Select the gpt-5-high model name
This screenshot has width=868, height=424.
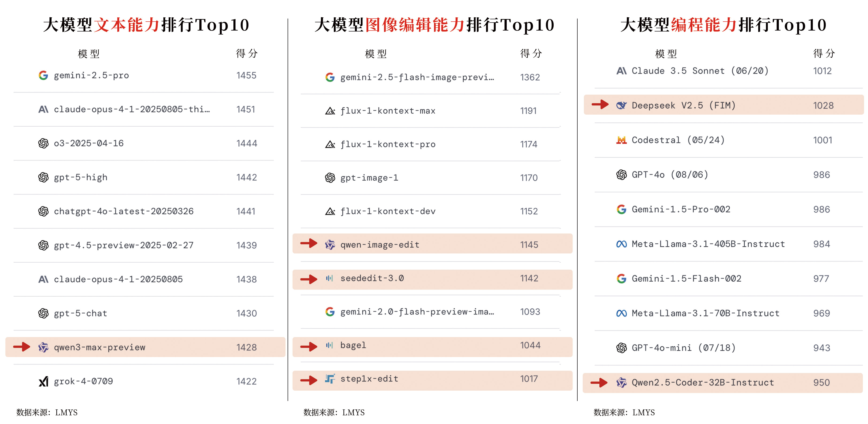80,177
